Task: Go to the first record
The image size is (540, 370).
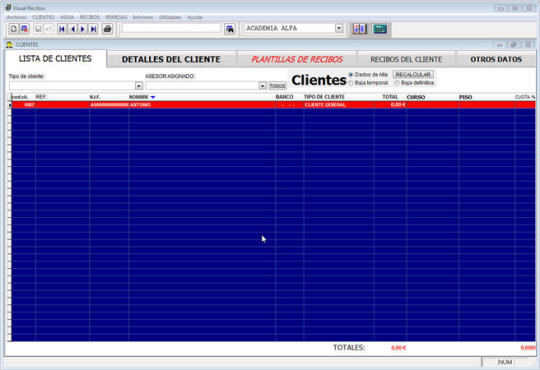Action: (x=62, y=29)
